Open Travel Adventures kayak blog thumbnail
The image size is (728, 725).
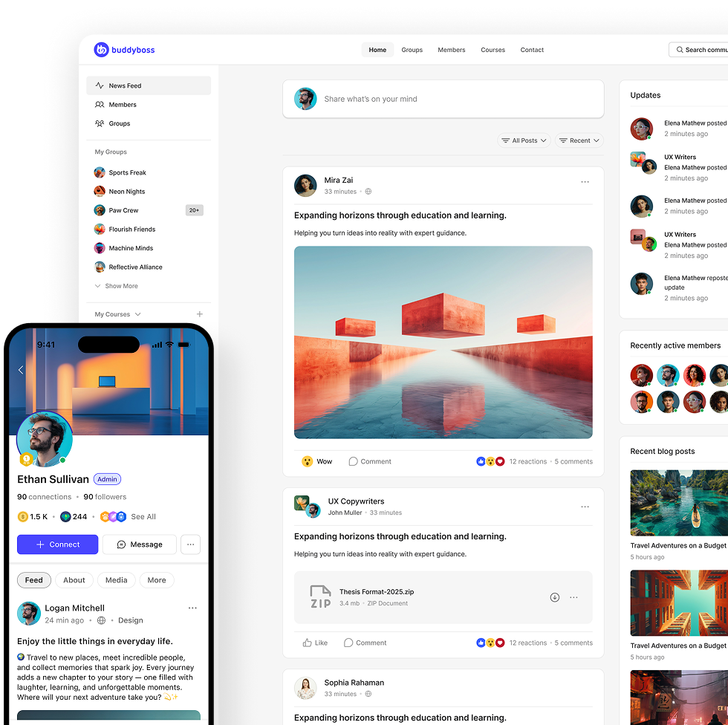pyautogui.click(x=679, y=503)
